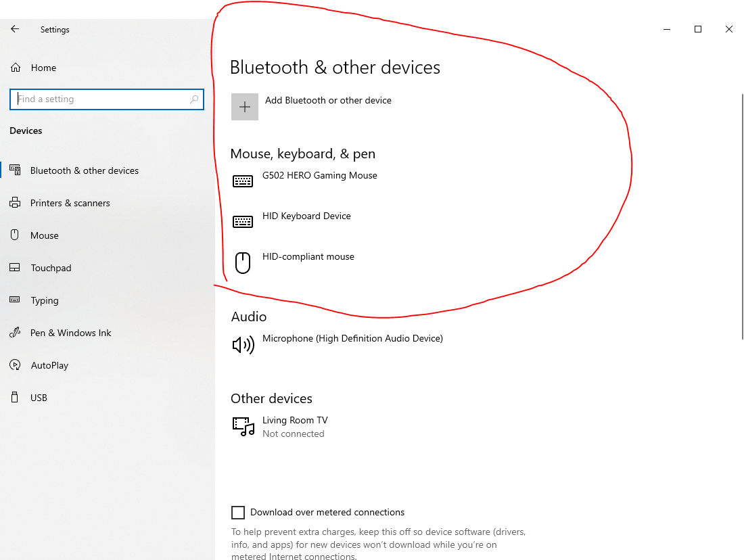The width and height of the screenshot is (744, 560).
Task: Close the Settings window
Action: (729, 30)
